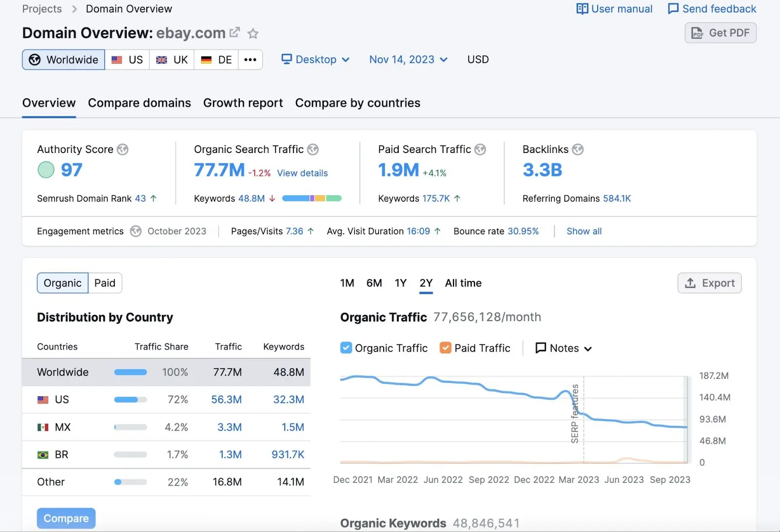780x532 pixels.
Task: Click the Keywords 48.8M down arrow
Action: point(272,198)
